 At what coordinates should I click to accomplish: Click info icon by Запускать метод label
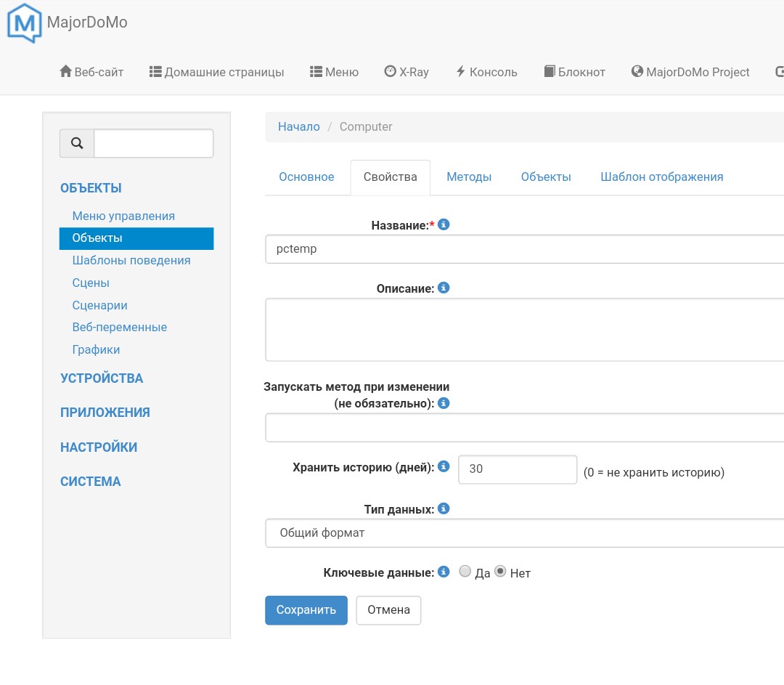(444, 402)
